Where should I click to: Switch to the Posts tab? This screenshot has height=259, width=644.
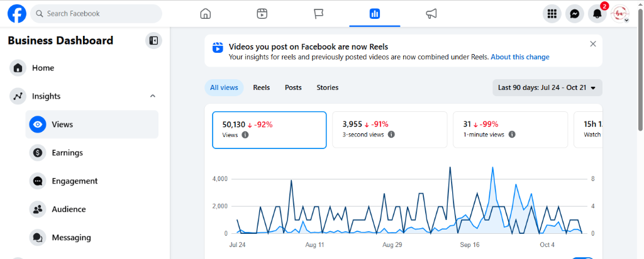pos(293,88)
